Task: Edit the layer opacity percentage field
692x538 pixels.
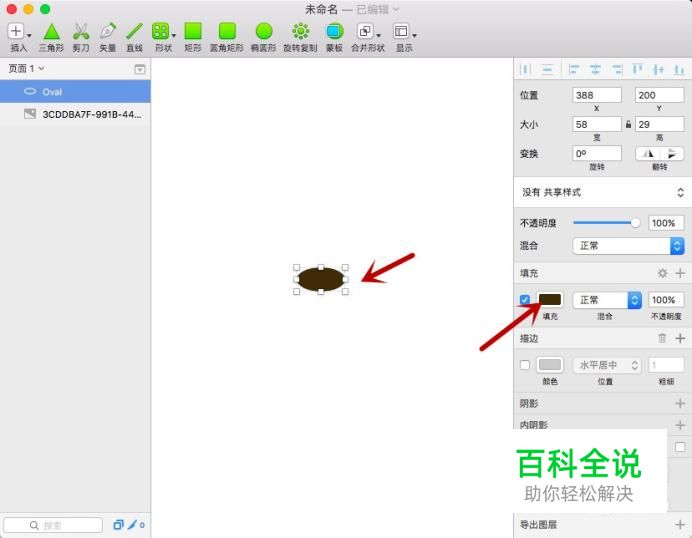Action: (666, 223)
